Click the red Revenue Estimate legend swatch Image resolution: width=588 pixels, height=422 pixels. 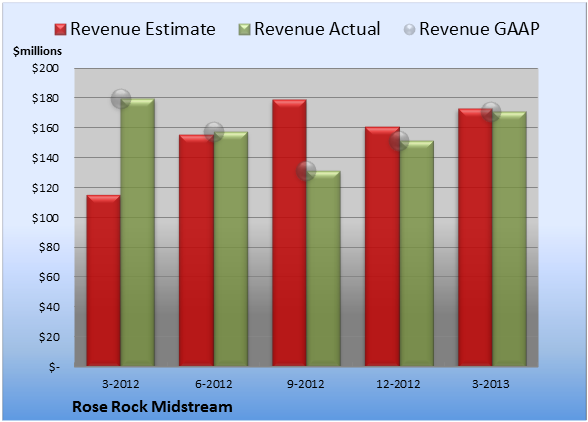pos(60,30)
